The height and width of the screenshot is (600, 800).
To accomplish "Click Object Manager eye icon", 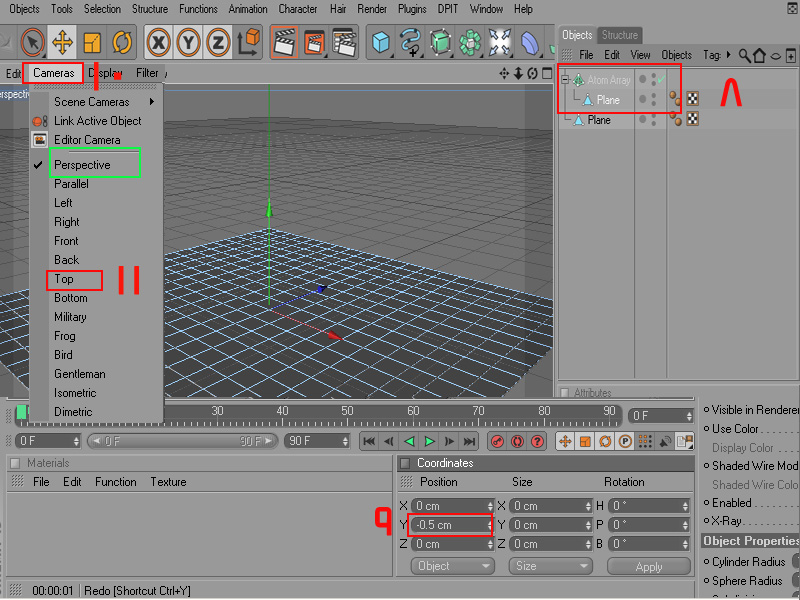I will point(775,56).
